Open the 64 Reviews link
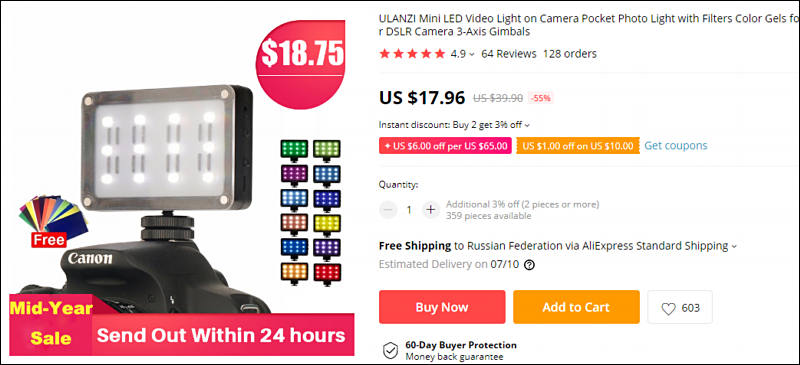 coord(509,54)
